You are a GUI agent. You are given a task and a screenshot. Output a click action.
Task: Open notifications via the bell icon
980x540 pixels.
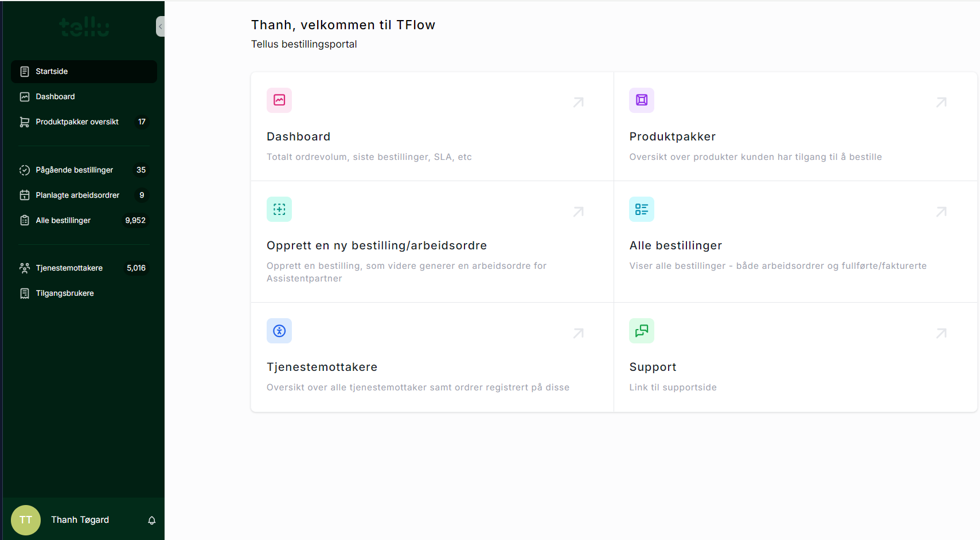(x=152, y=521)
